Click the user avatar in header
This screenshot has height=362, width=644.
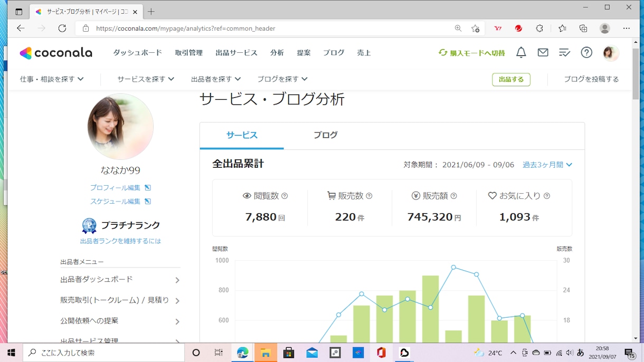coord(611,52)
